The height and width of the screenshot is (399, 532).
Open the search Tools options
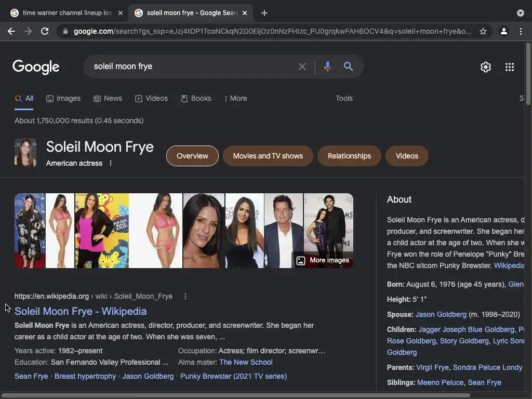(344, 98)
